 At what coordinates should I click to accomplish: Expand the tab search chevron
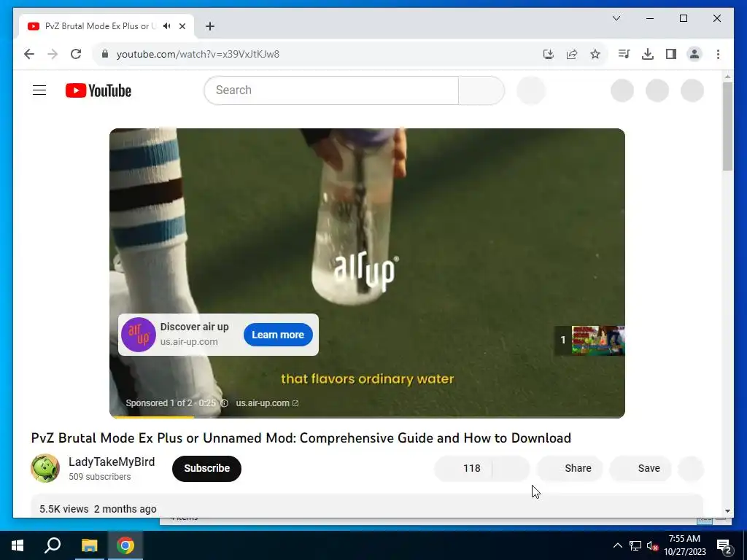[616, 18]
